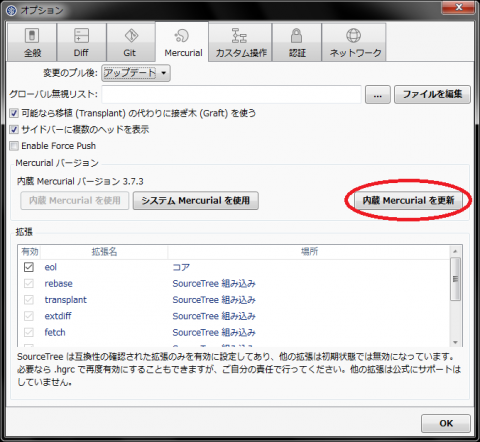The width and height of the screenshot is (480, 442).
Task: Click the browse (...) button
Action: (378, 95)
